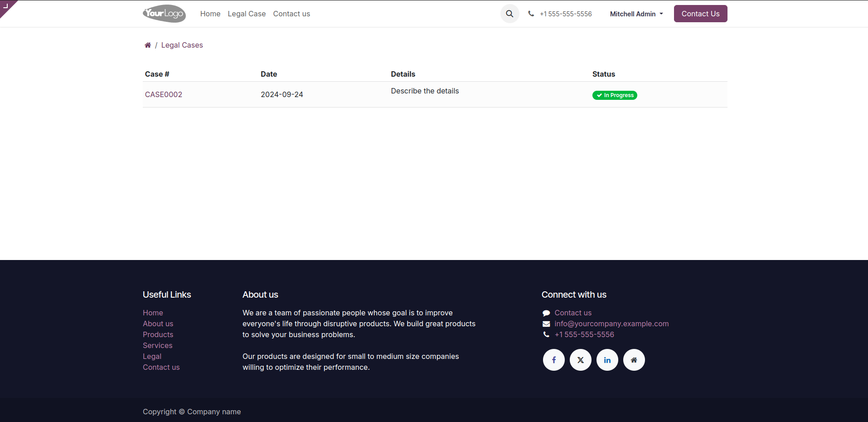
Task: Click the Date column header
Action: (x=269, y=74)
